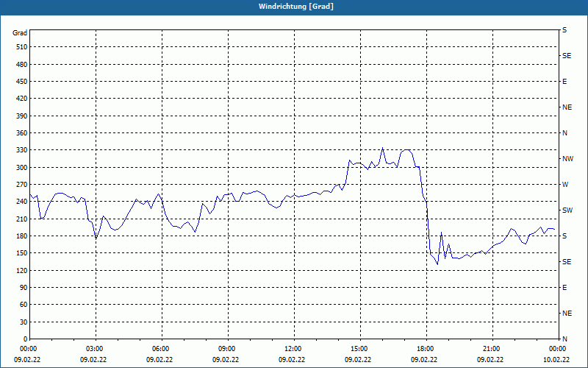Viewport: 588px width, 368px height.
Task: Pick the 390 degree axis label
Action: click(22, 116)
